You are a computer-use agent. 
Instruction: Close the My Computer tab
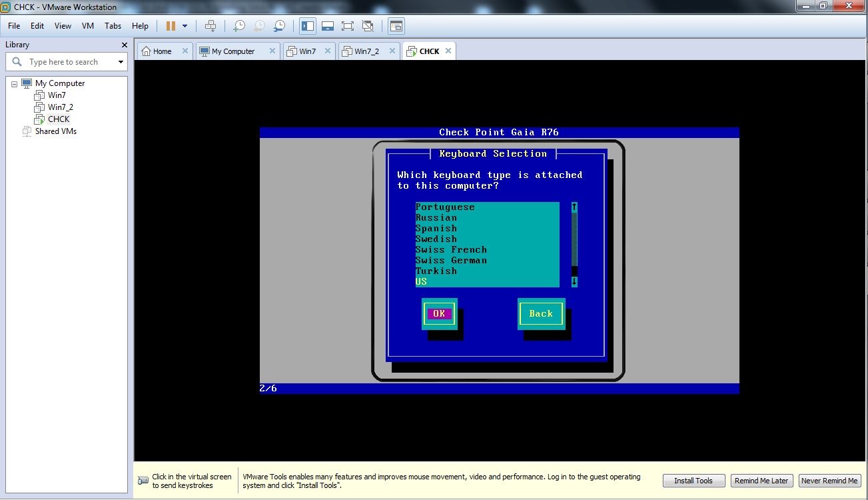(x=272, y=51)
